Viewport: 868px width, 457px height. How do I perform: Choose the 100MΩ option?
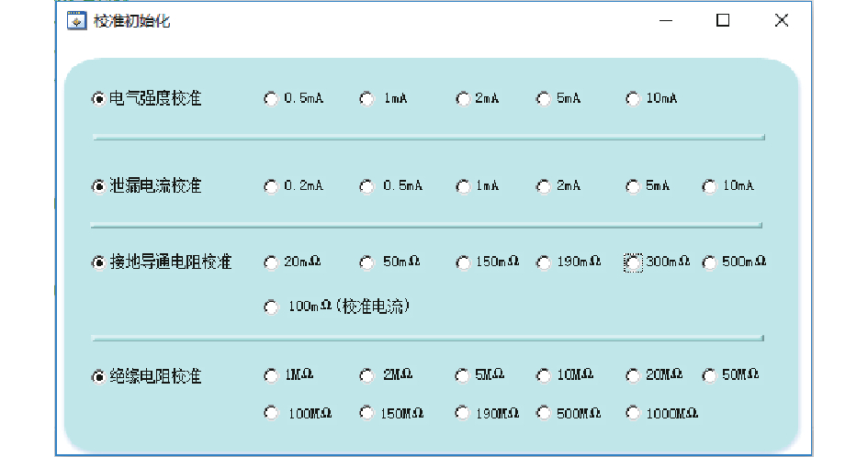[271, 413]
